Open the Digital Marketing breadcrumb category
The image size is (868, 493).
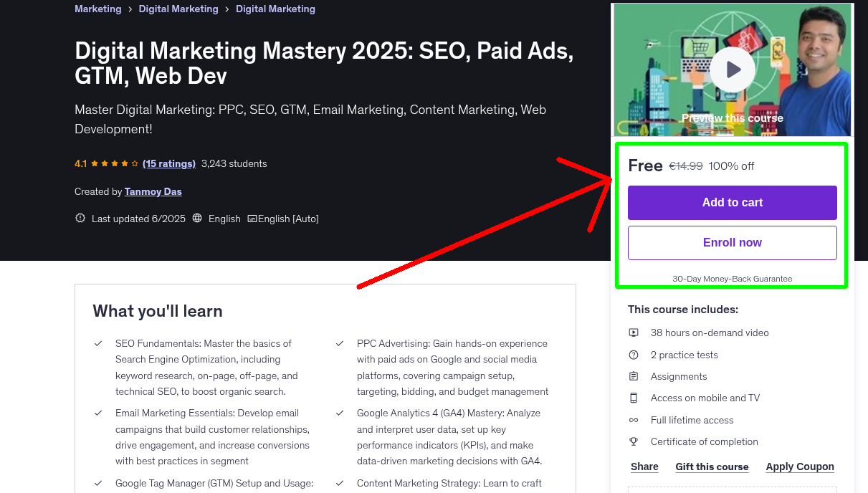point(178,9)
